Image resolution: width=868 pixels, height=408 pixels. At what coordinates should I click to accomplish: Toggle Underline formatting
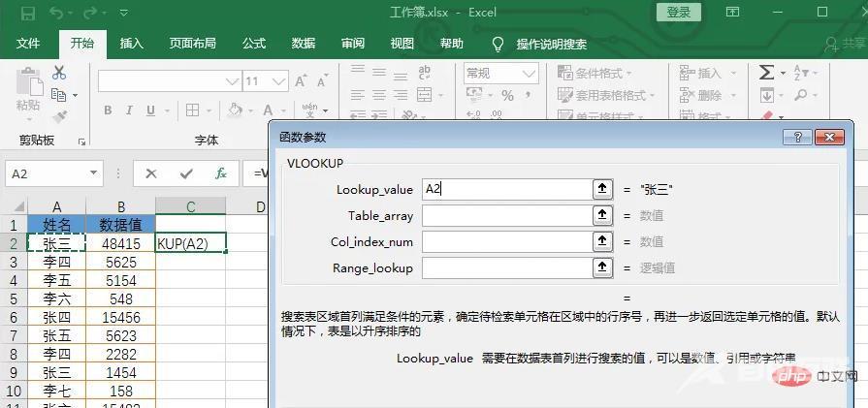(x=151, y=110)
